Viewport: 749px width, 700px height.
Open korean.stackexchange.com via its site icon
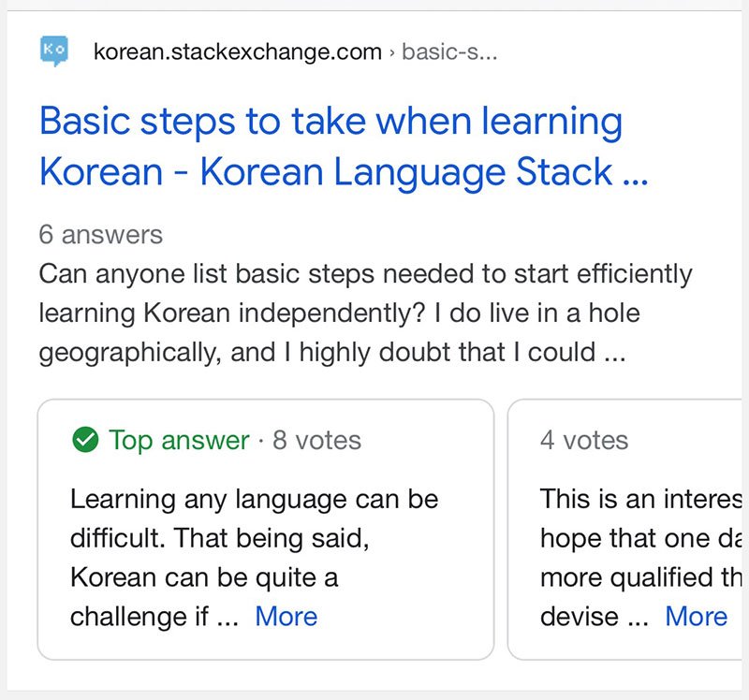click(54, 51)
